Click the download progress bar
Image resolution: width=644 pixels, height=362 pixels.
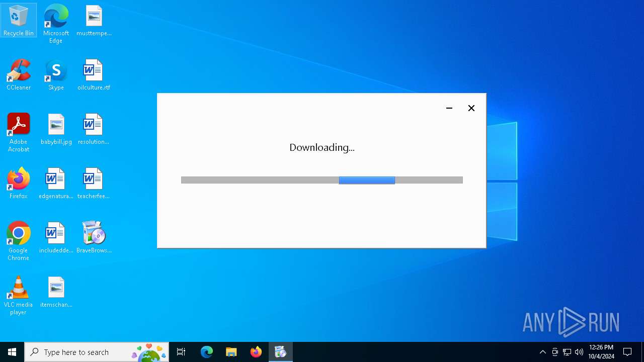(322, 180)
